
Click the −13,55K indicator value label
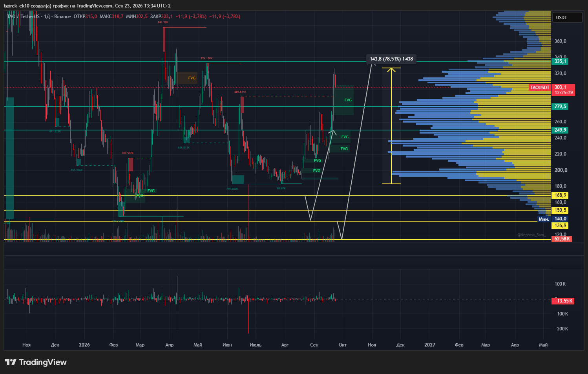(x=563, y=301)
